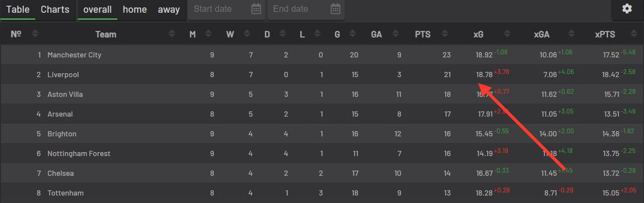
Task: Open the settings gear icon
Action: (x=627, y=9)
